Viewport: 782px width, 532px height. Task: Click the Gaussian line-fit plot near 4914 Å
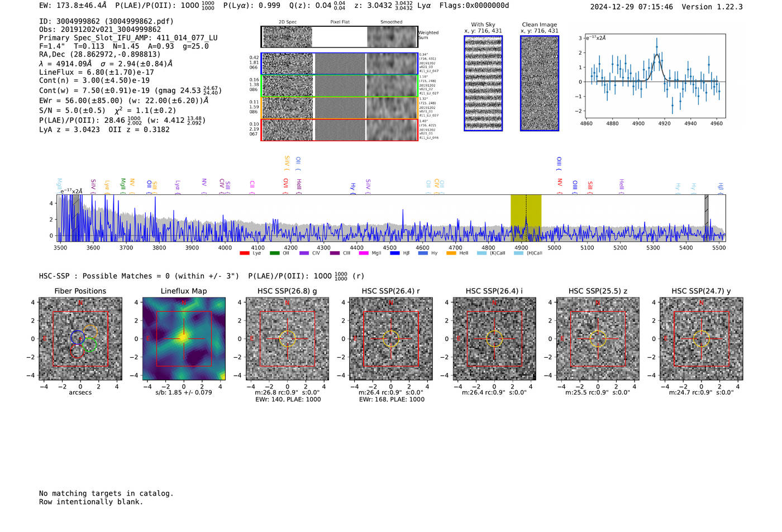(656, 75)
